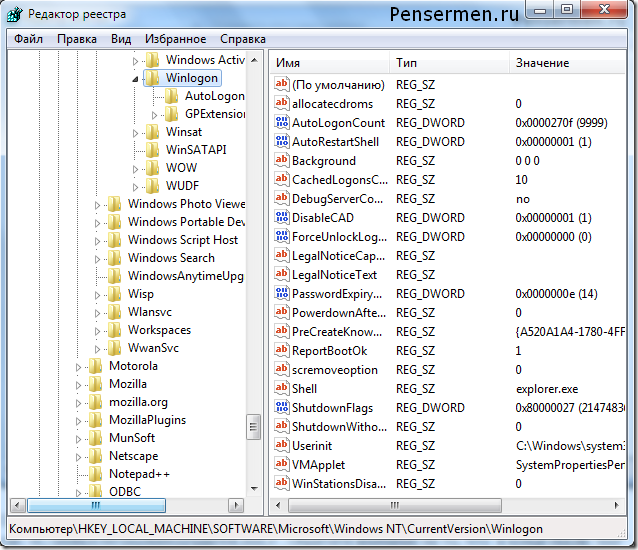Click the folder icon of Notepad++ key

(x=95, y=474)
